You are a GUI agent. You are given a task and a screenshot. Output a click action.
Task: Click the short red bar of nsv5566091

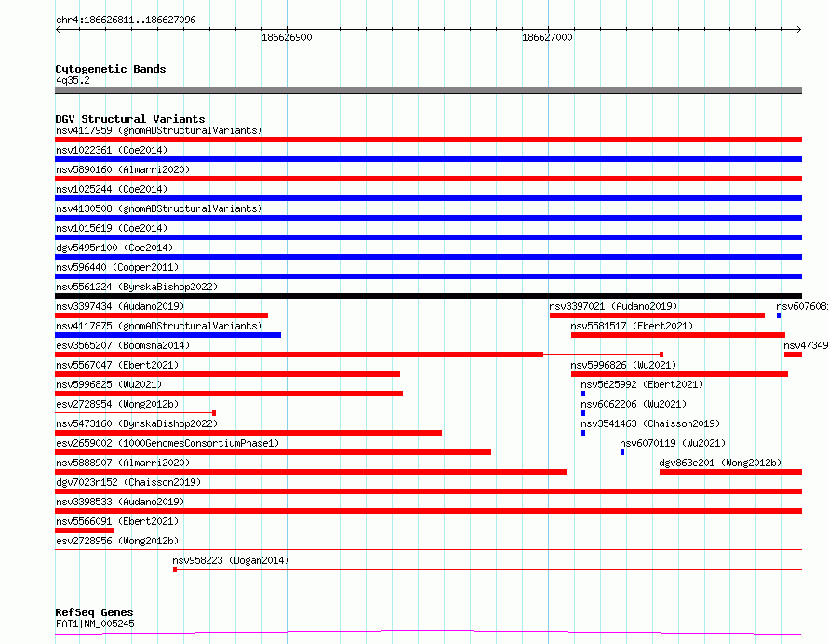(x=85, y=530)
